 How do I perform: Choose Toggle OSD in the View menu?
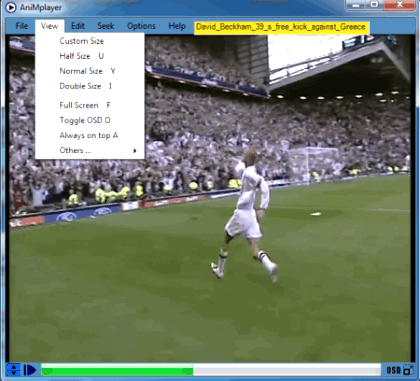point(90,120)
